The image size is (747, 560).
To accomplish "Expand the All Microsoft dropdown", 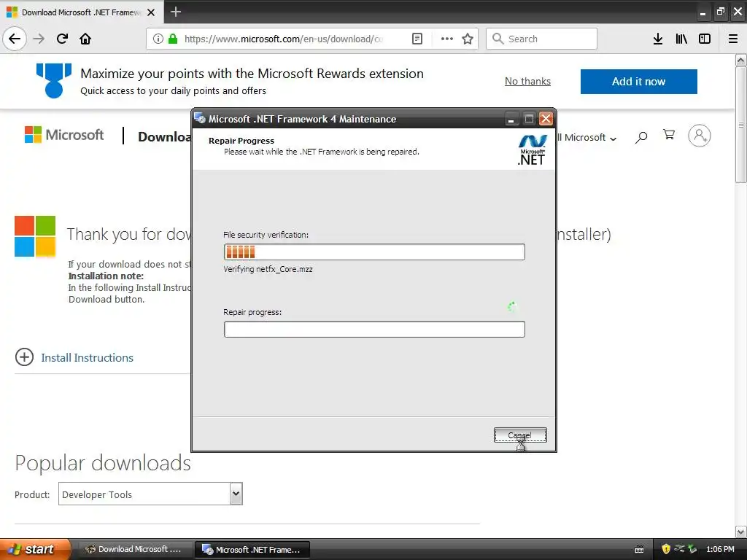I will coord(587,138).
